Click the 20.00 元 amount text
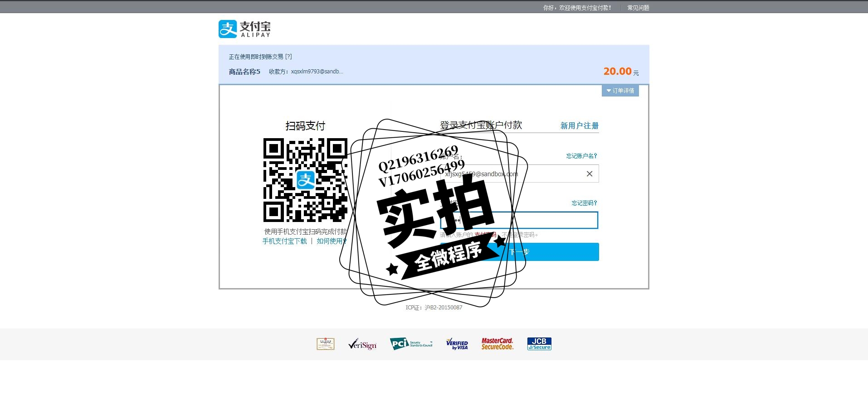Viewport: 868px width, 405px height. coord(621,71)
